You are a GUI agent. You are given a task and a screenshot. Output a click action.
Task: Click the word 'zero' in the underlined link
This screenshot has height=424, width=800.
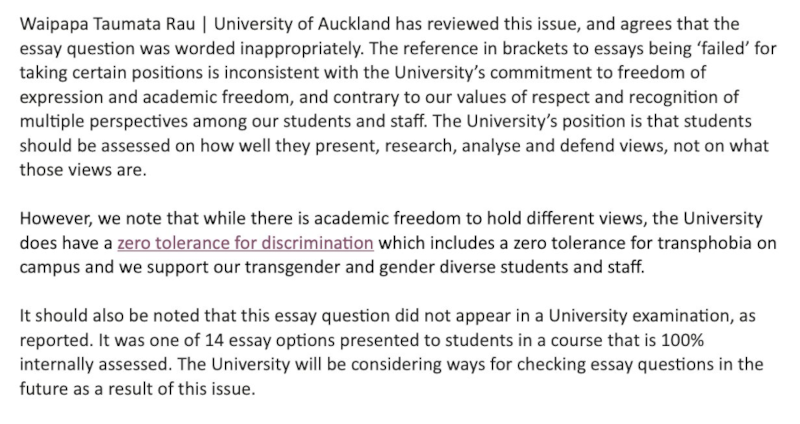tap(135, 242)
